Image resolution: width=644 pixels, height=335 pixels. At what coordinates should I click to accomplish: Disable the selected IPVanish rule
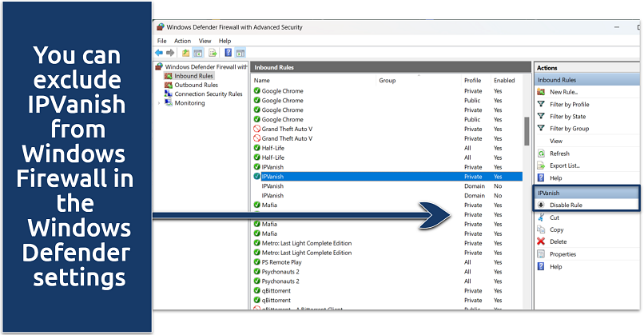coord(568,205)
